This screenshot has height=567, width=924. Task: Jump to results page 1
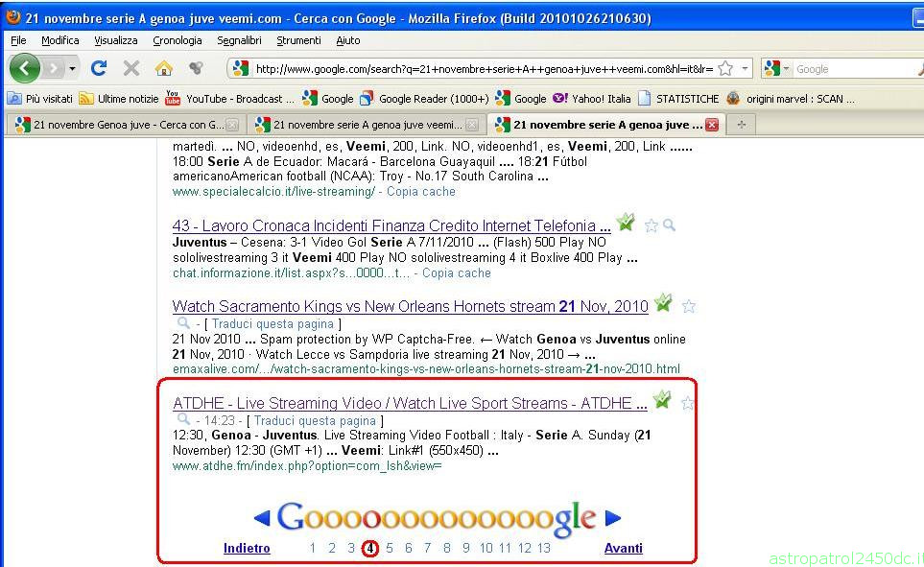pyautogui.click(x=313, y=548)
